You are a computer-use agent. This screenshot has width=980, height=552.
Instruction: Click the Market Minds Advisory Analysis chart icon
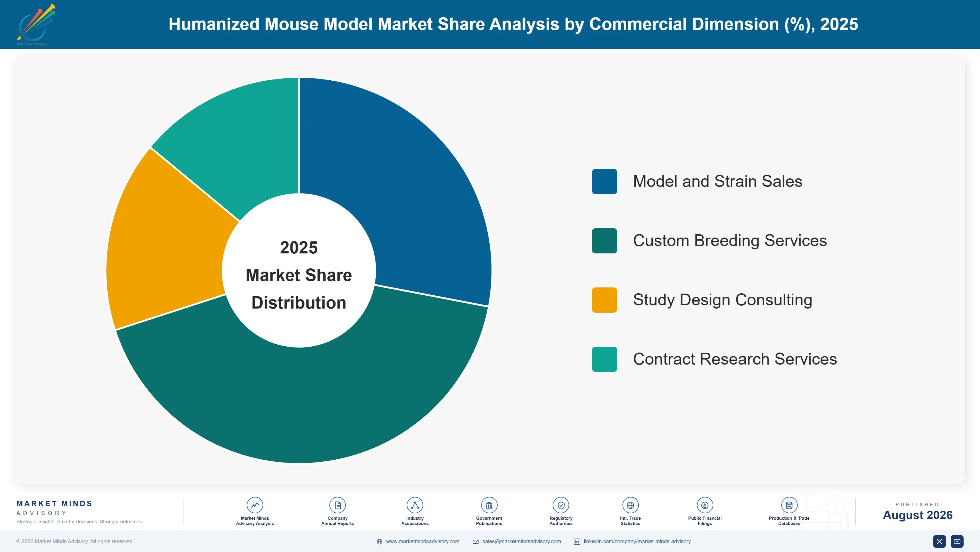[255, 505]
